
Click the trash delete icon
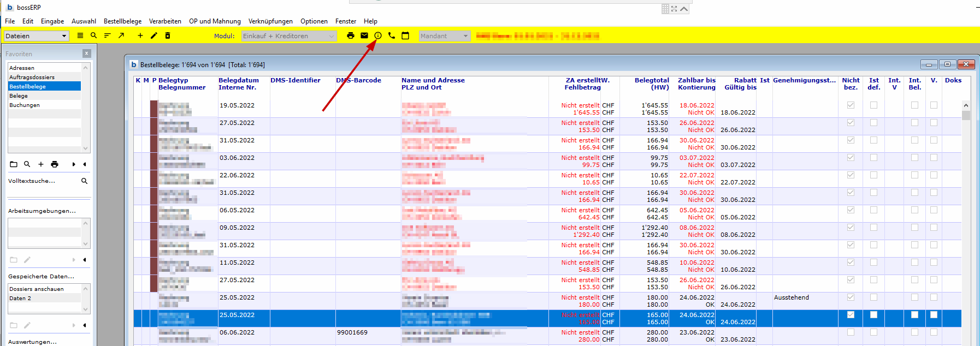pos(168,35)
